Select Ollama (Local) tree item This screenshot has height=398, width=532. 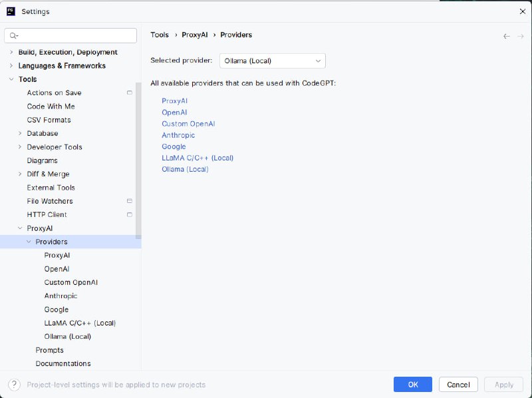tap(68, 337)
